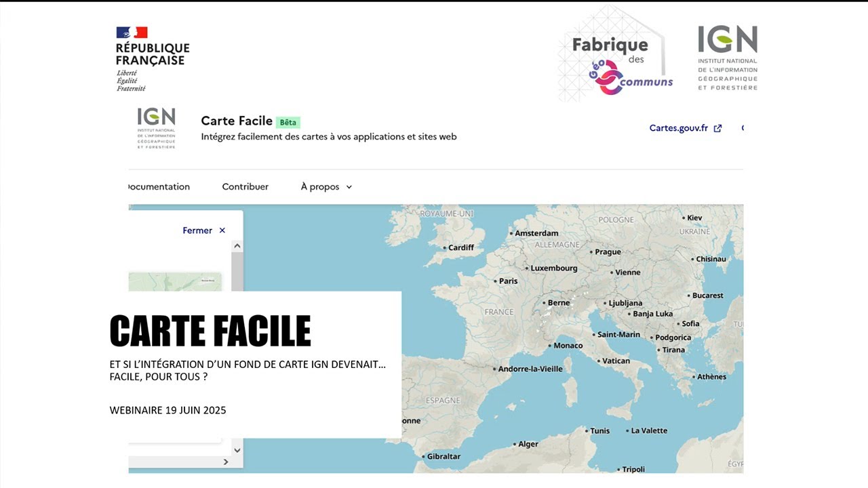Click the IGN logo beside Carte Facile
The height and width of the screenshot is (488, 868).
157,128
